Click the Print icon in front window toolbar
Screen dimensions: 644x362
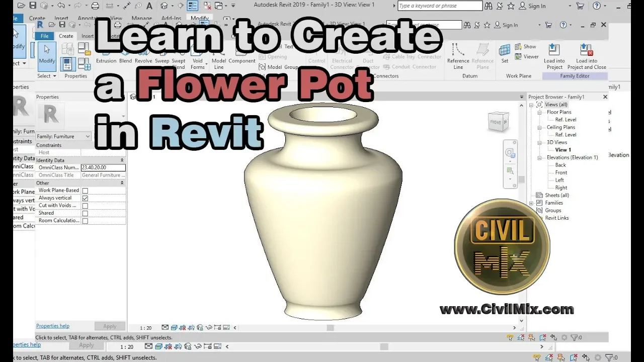117,25
